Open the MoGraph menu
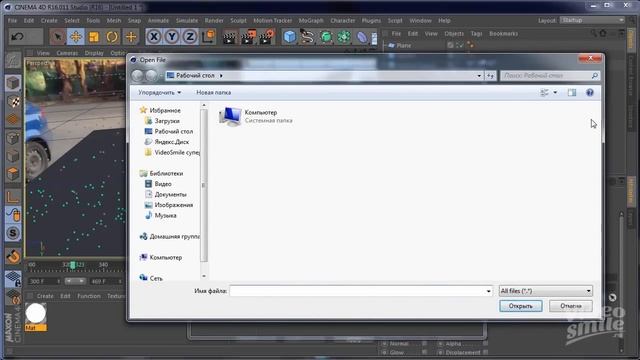The height and width of the screenshot is (360, 640). tap(311, 20)
